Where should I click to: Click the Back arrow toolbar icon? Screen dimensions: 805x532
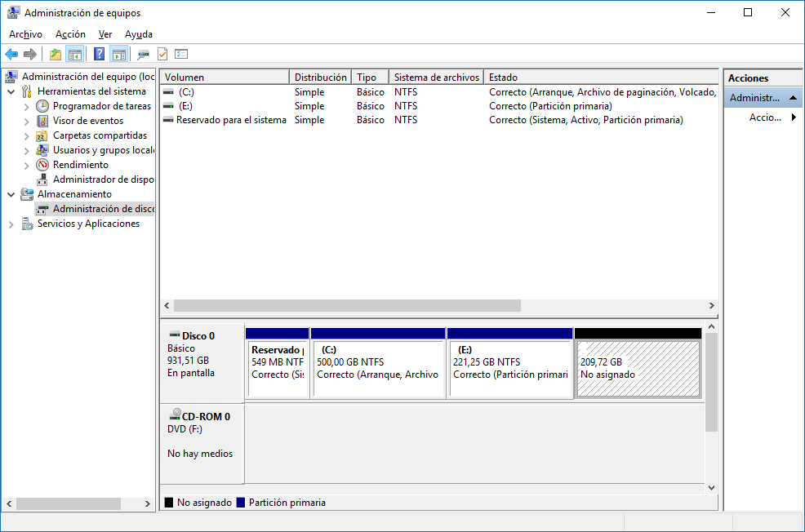coord(11,54)
